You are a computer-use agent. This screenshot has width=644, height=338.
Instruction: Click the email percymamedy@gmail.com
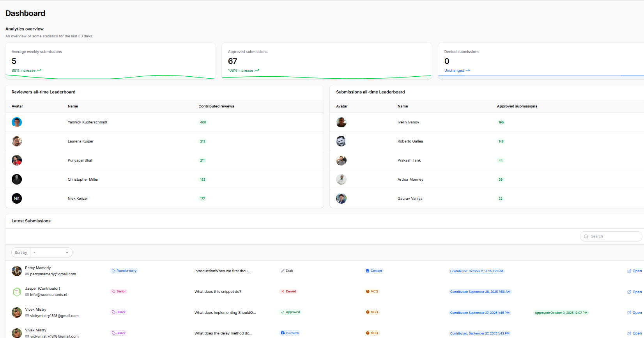tap(53, 274)
